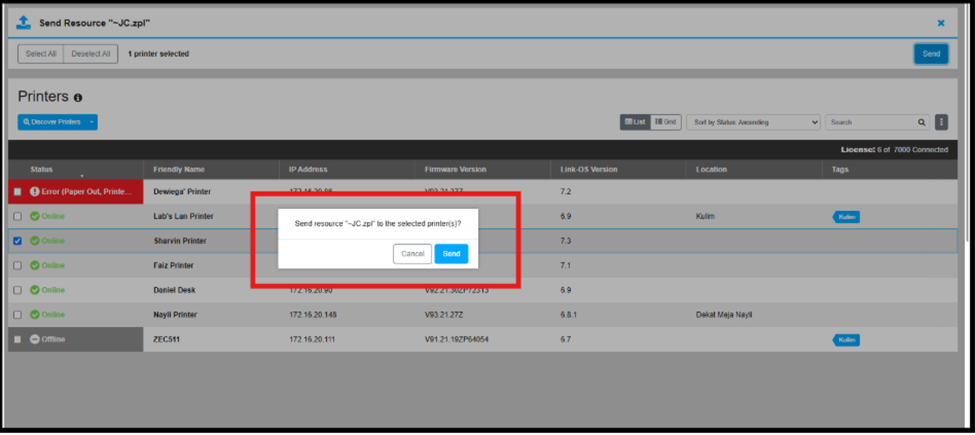Sort by Status column header
Image resolution: width=975 pixels, height=435 pixels.
click(x=42, y=170)
